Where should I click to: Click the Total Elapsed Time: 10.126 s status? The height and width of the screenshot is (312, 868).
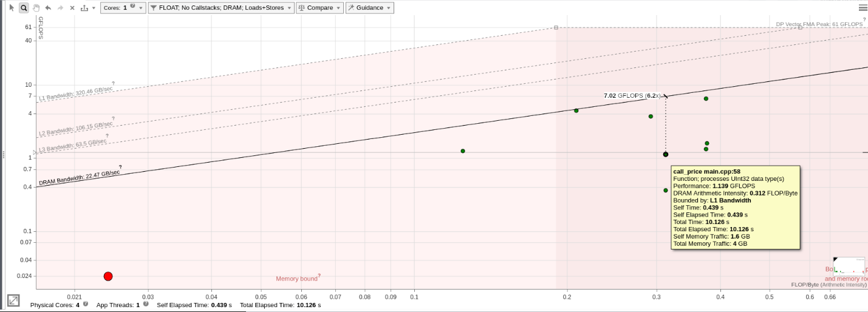coord(280,305)
